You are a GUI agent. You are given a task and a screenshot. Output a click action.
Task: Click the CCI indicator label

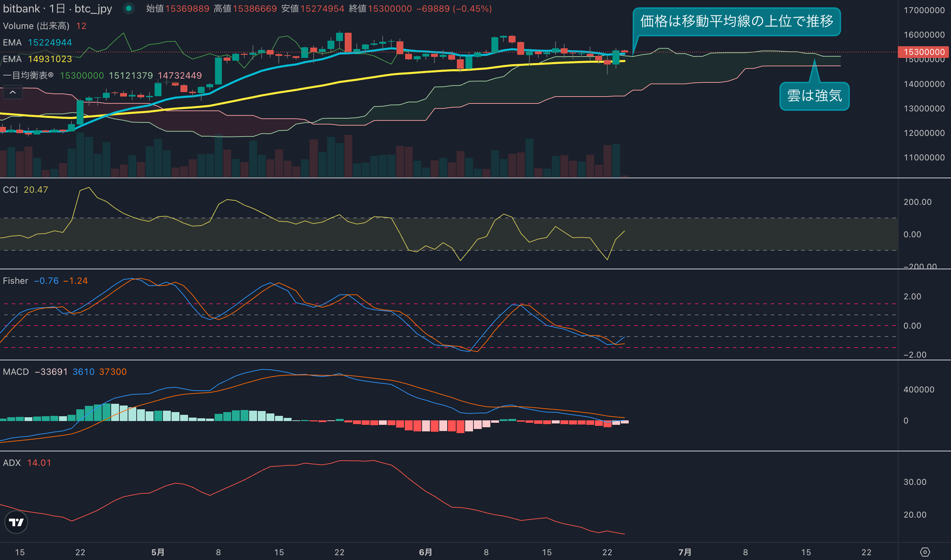[x=11, y=190]
